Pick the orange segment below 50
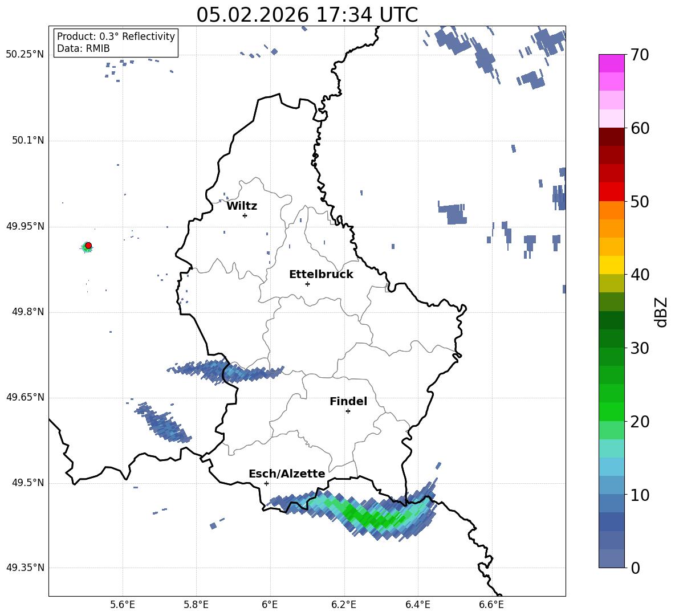This screenshot has height=616, width=675. [611, 210]
